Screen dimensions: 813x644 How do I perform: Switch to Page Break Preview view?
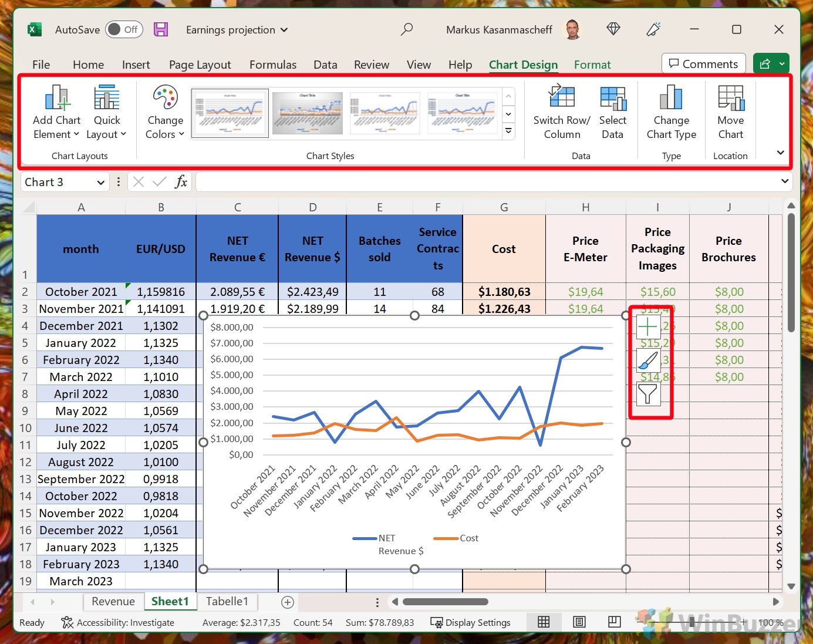click(615, 622)
